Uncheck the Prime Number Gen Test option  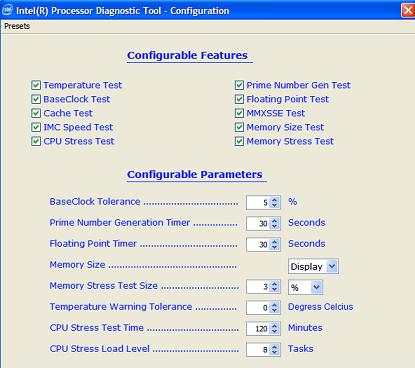tap(239, 85)
